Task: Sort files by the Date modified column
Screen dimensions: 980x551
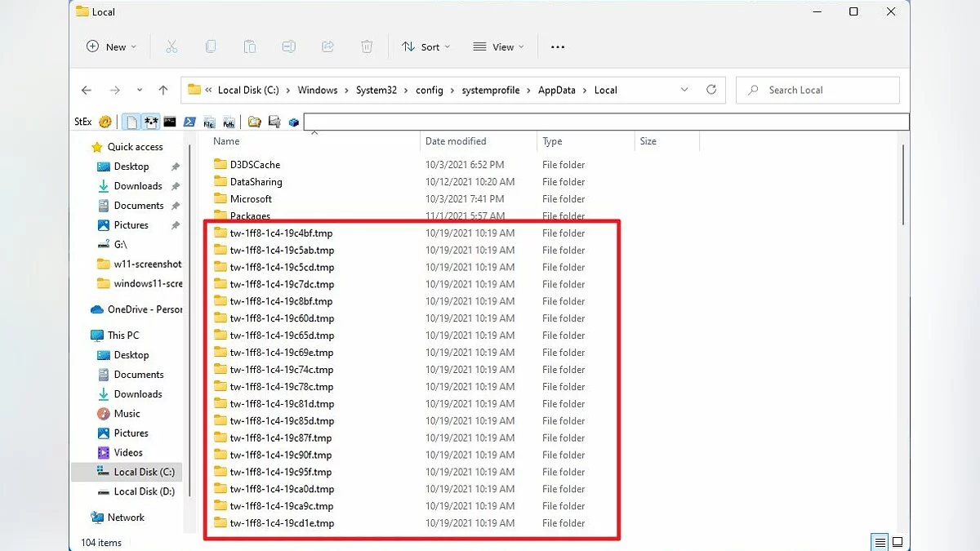Action: [456, 141]
